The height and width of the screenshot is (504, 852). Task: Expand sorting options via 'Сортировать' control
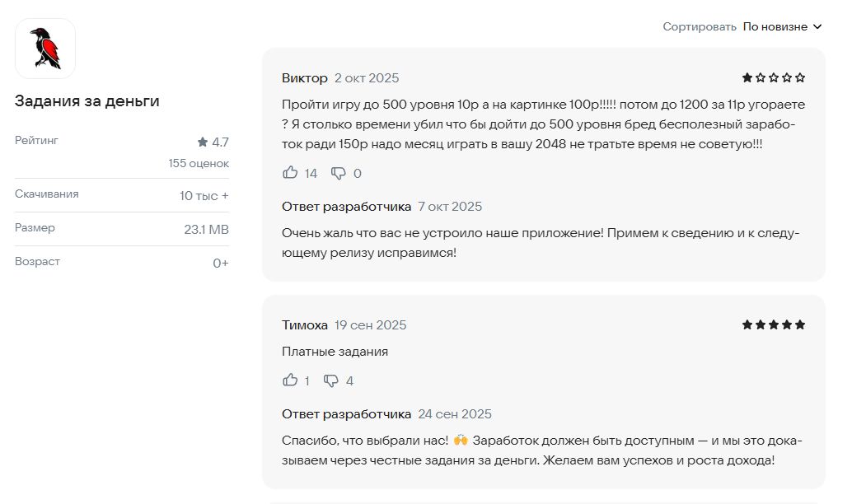[x=700, y=26]
